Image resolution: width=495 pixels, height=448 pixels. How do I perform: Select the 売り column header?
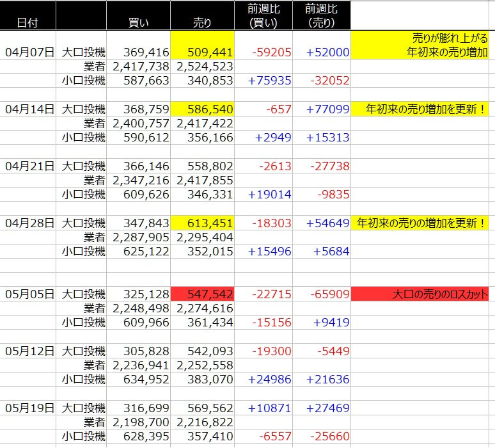202,15
